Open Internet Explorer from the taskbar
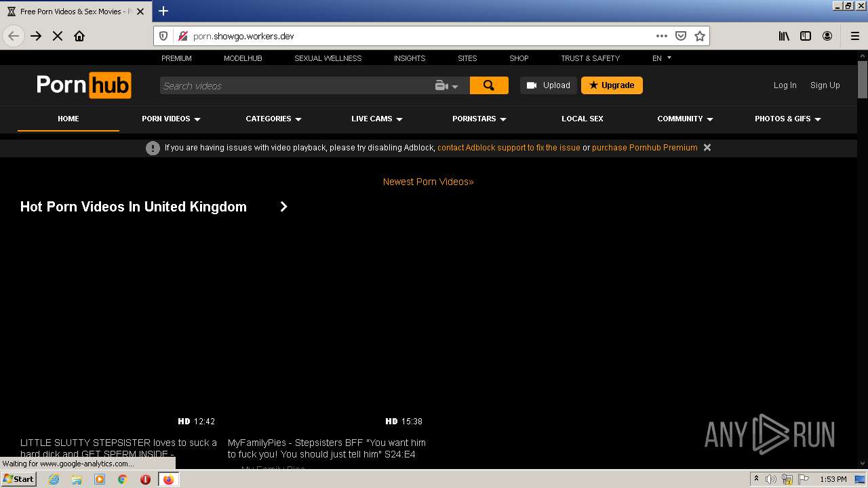Screen dimensions: 868x488 [54, 479]
